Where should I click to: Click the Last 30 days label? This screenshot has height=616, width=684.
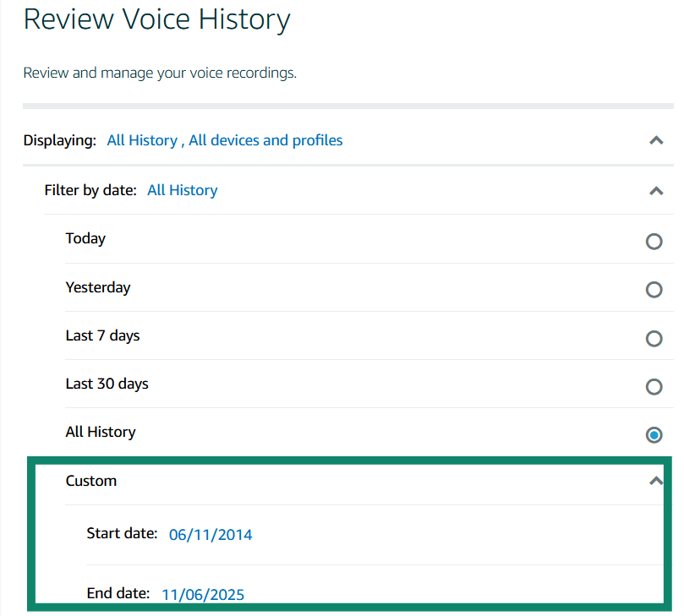click(x=107, y=384)
